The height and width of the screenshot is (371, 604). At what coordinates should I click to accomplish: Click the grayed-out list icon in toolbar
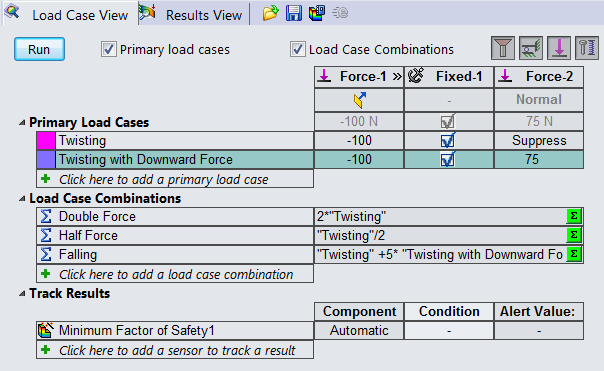pyautogui.click(x=340, y=13)
